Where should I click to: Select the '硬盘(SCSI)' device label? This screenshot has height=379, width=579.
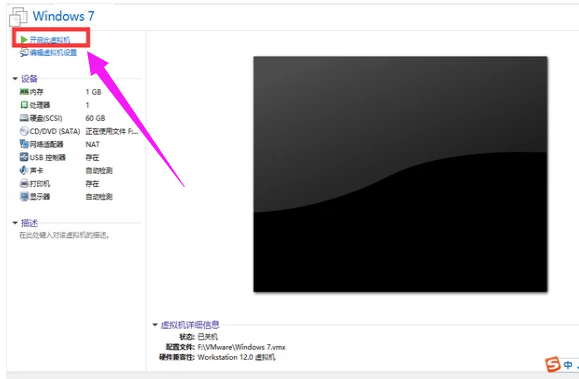coord(46,118)
